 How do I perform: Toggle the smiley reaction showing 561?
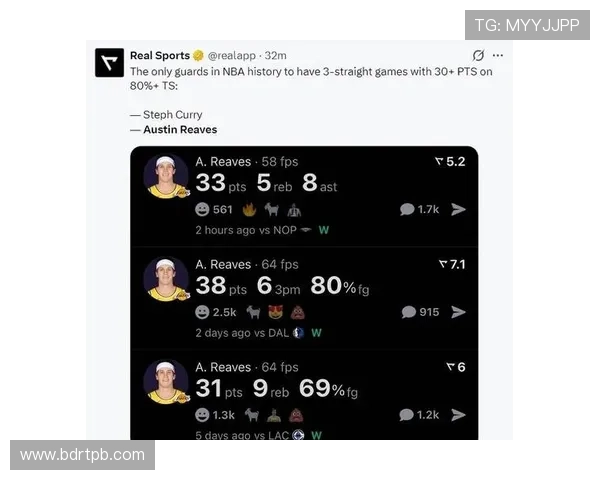click(x=214, y=209)
